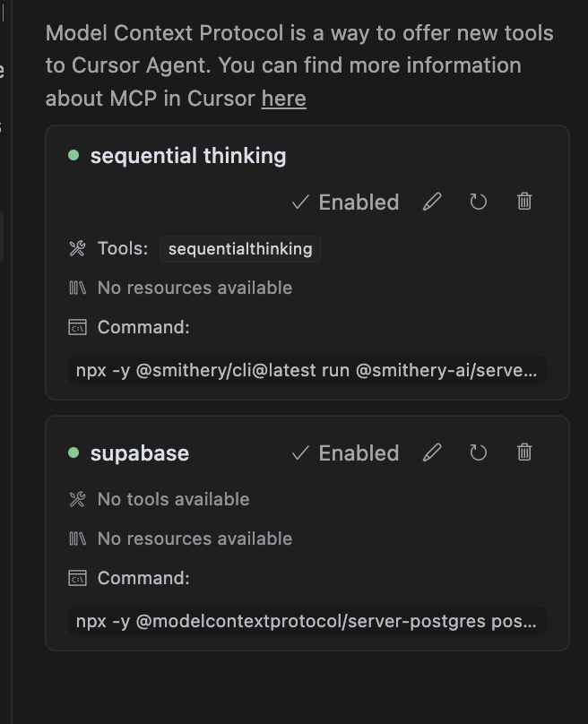The image size is (588, 724).
Task: Click the smithery npx command text
Action: click(307, 370)
